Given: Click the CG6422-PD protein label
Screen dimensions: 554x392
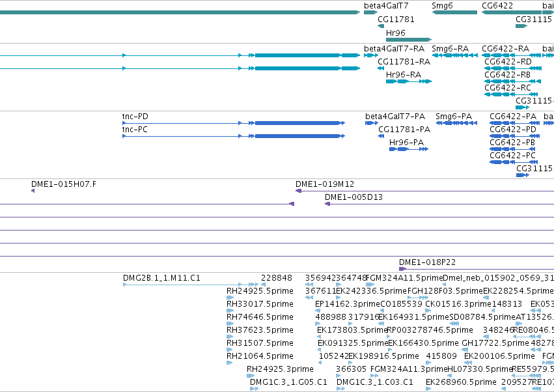Looking at the screenshot, I should pyautogui.click(x=512, y=130).
